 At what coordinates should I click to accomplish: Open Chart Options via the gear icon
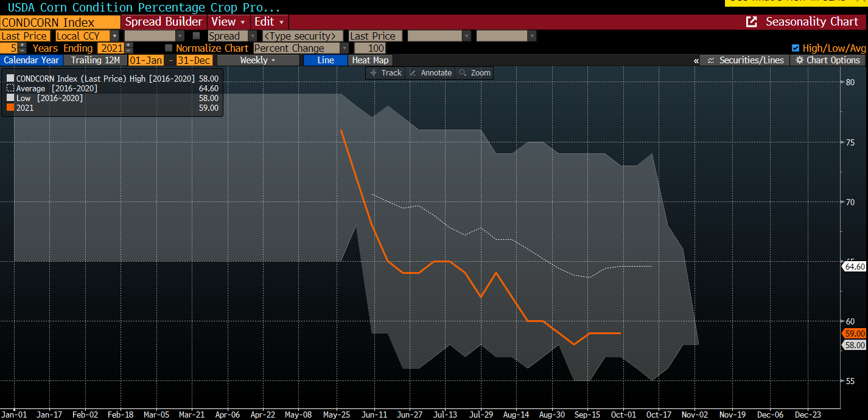click(800, 60)
